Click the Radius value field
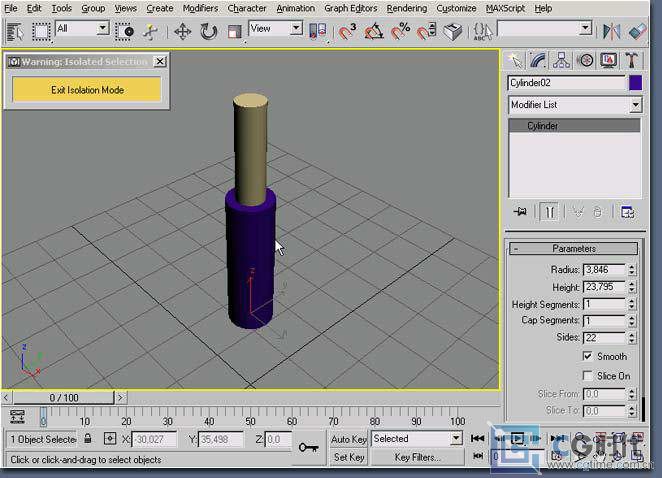The width and height of the screenshot is (662, 478). pyautogui.click(x=605, y=270)
